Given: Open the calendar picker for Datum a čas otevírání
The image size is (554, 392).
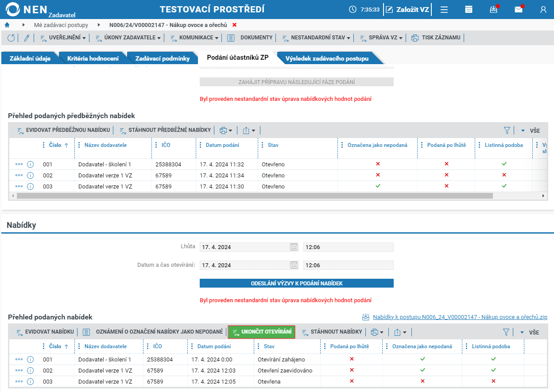Looking at the screenshot, I should click(294, 265).
